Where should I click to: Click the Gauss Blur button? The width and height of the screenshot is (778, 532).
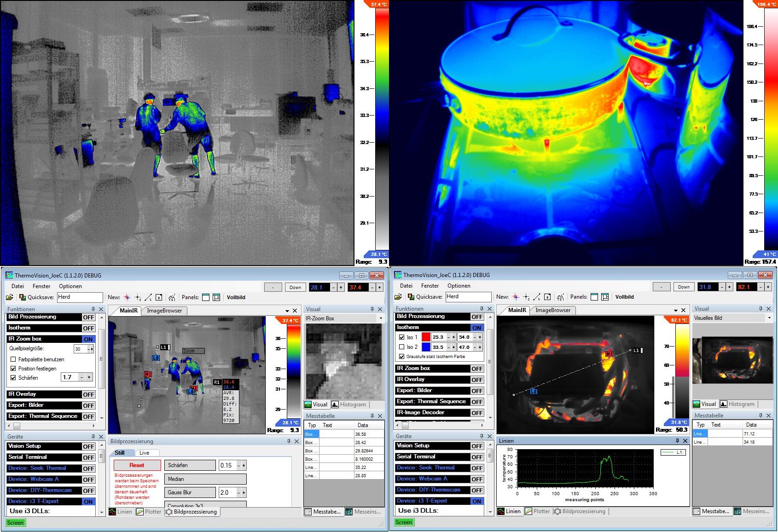(x=190, y=492)
